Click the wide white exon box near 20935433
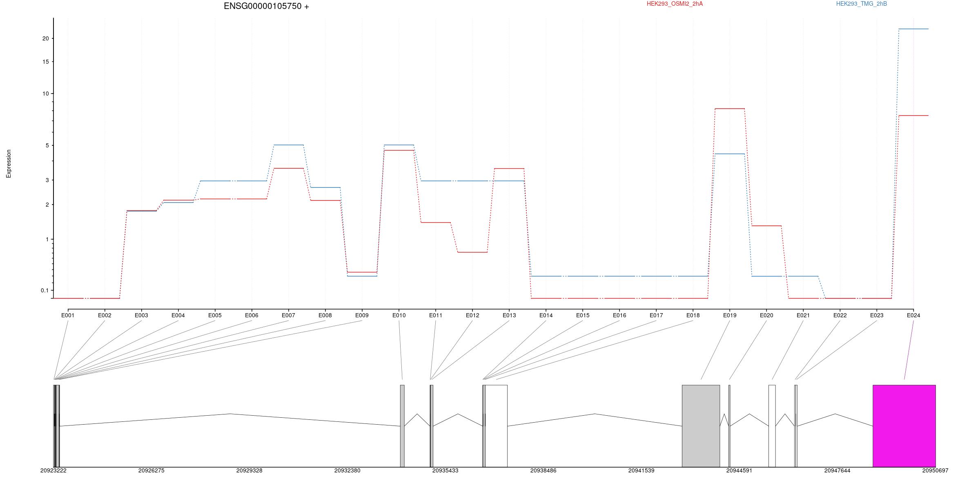Viewport: 980px width, 490px height. tap(496, 426)
